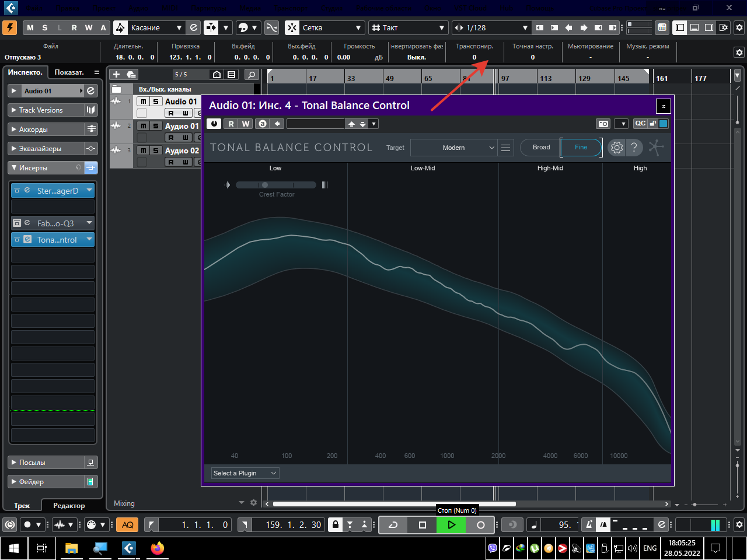Open the Target Modern dropdown
This screenshot has height=560, width=747.
pyautogui.click(x=453, y=148)
